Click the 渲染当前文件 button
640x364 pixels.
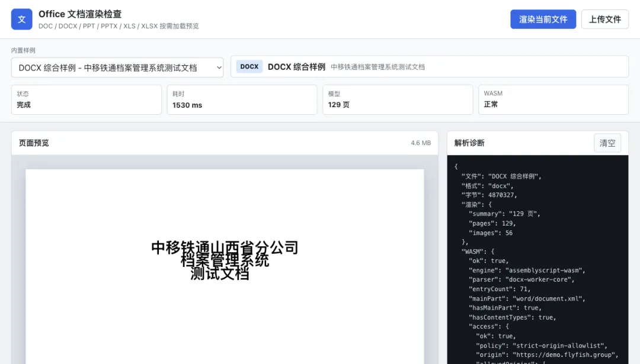(x=543, y=19)
